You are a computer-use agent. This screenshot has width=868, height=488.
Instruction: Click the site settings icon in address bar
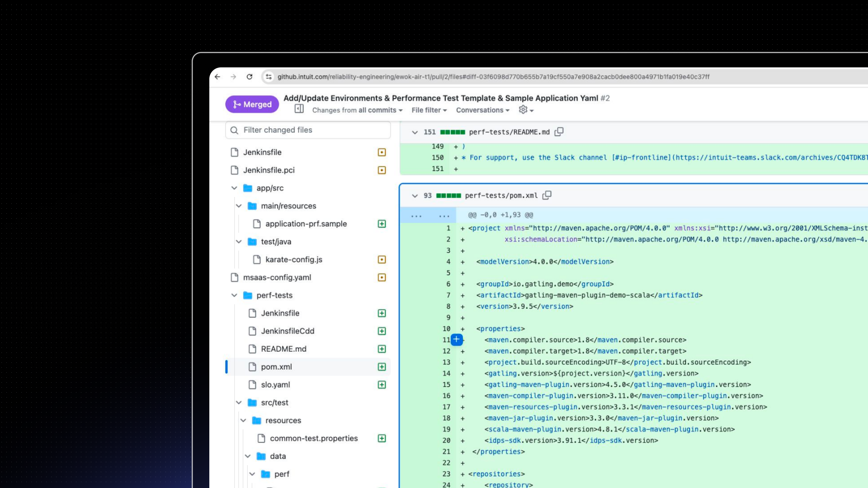269,77
